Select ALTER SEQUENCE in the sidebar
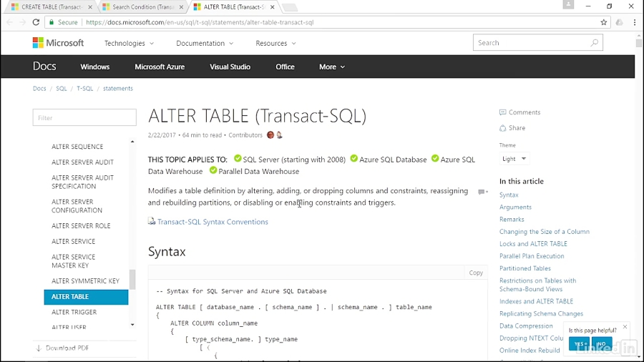644x362 pixels. [x=77, y=147]
